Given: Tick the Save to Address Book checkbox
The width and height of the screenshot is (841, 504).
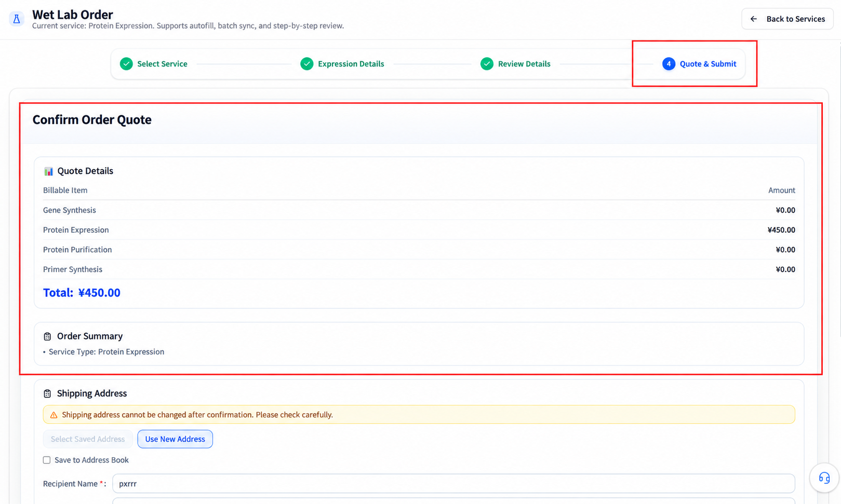Looking at the screenshot, I should pyautogui.click(x=47, y=460).
